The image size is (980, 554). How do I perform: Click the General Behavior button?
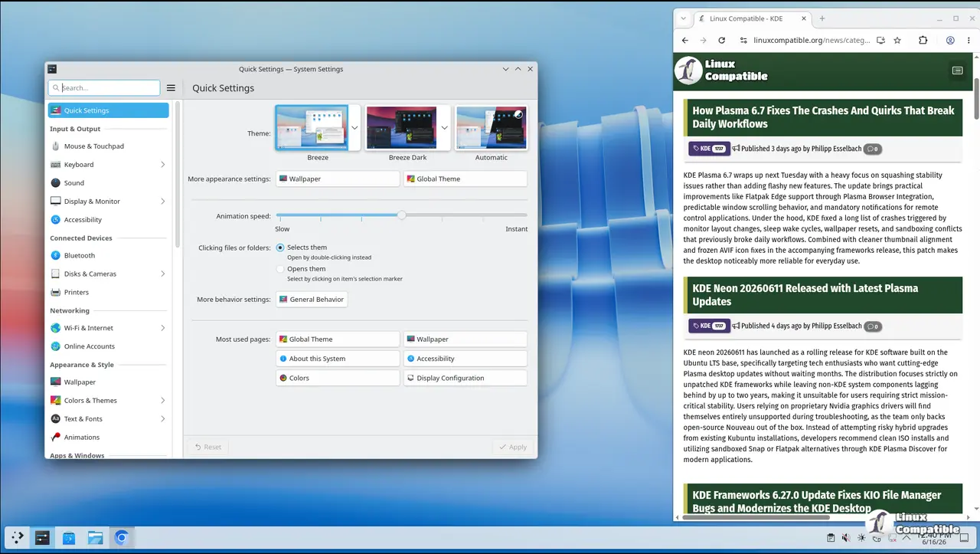[312, 300]
